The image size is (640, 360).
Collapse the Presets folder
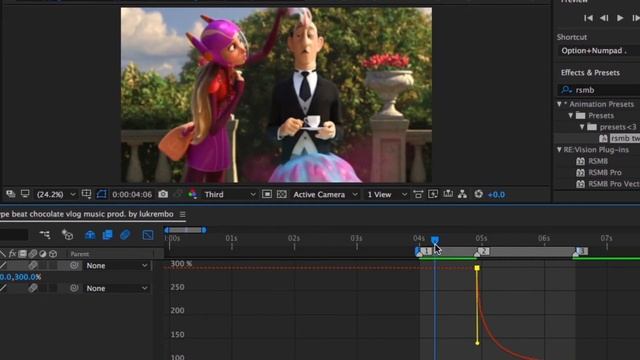coord(571,116)
